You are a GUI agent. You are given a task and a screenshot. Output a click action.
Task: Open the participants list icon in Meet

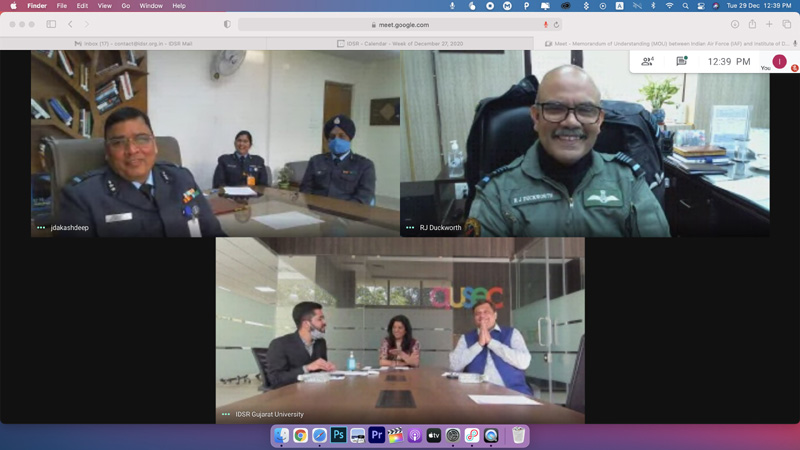coord(647,62)
